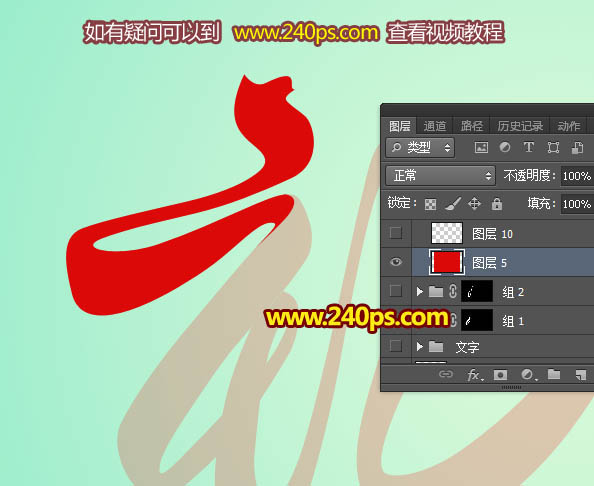This screenshot has height=486, width=594.
Task: Open the fx layer style menu
Action: click(475, 375)
